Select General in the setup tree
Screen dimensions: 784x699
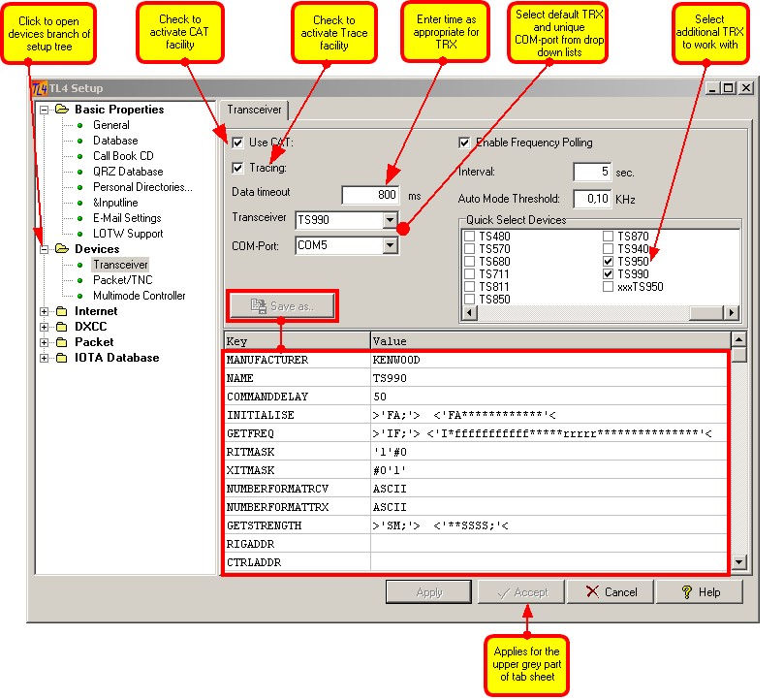tap(111, 125)
